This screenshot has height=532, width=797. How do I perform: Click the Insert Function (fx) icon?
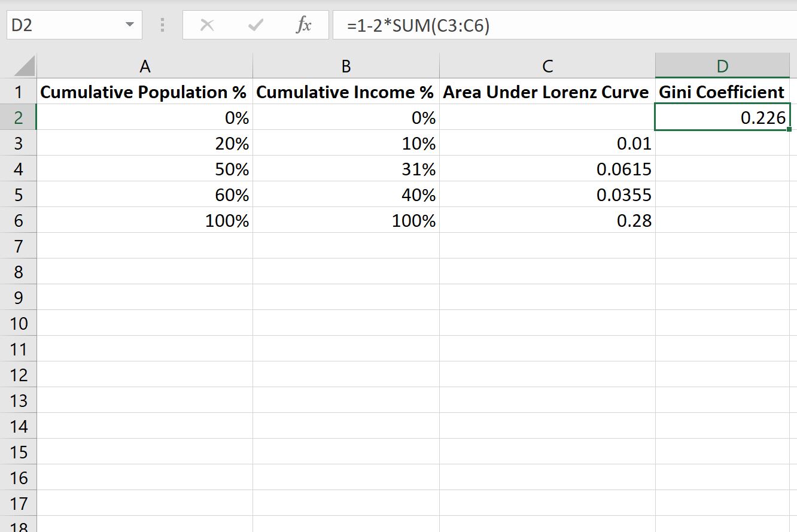pyautogui.click(x=304, y=25)
